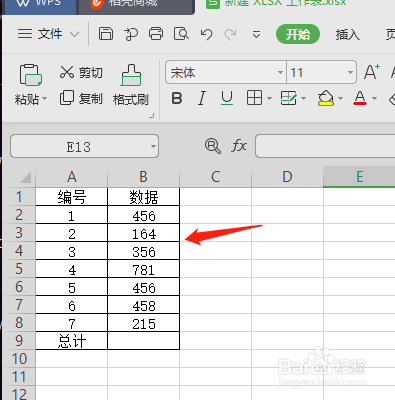Screen dimensions: 395x400
Task: Switch to the 插入 ribbon tab
Action: point(347,34)
